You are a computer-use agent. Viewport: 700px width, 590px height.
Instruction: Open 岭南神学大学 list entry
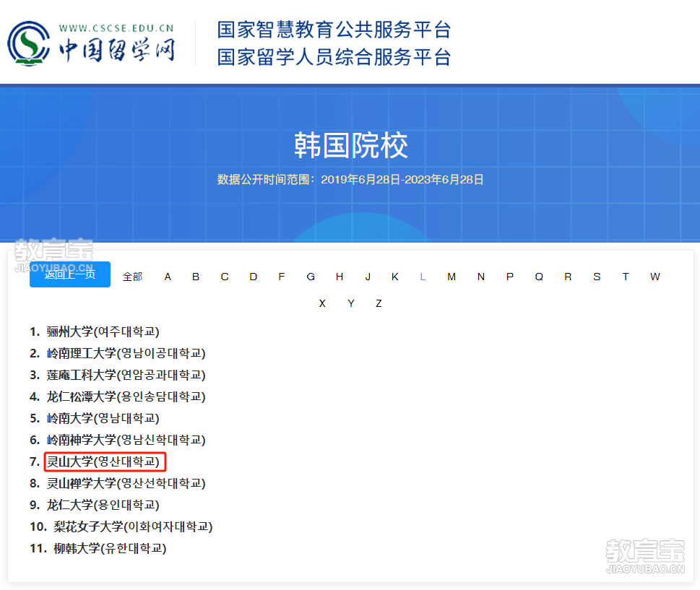point(126,440)
